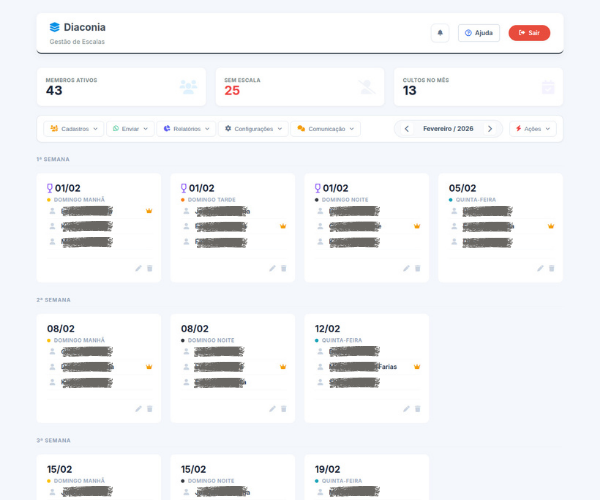The height and width of the screenshot is (500, 600).
Task: Open the Configurações menu
Action: tap(254, 129)
